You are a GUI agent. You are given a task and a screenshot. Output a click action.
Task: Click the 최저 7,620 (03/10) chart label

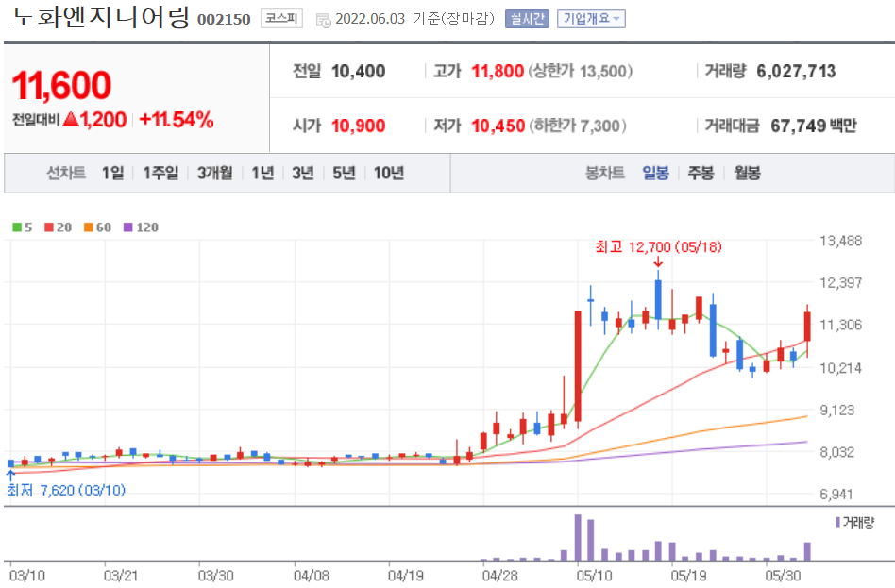[66, 490]
